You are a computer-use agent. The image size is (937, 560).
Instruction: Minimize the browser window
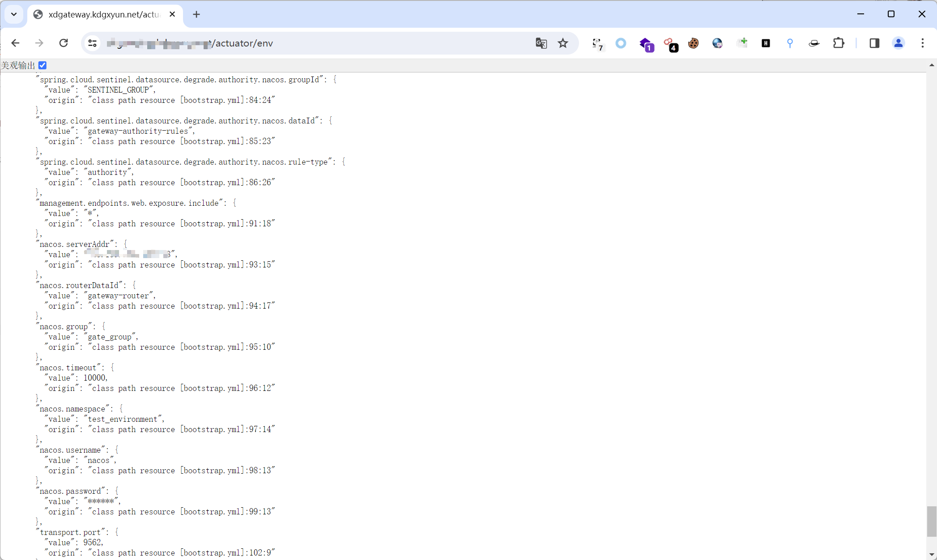click(860, 14)
